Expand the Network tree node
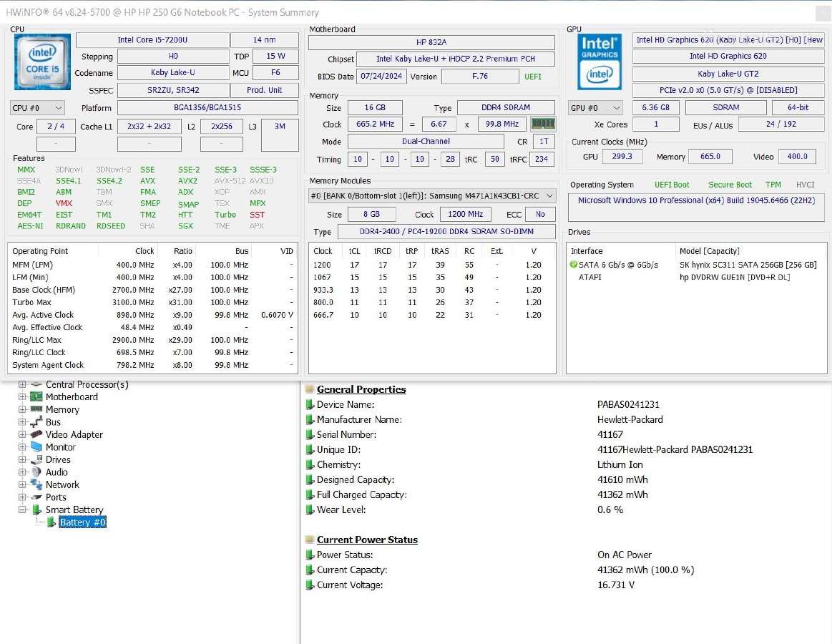The width and height of the screenshot is (832, 644). tap(22, 484)
